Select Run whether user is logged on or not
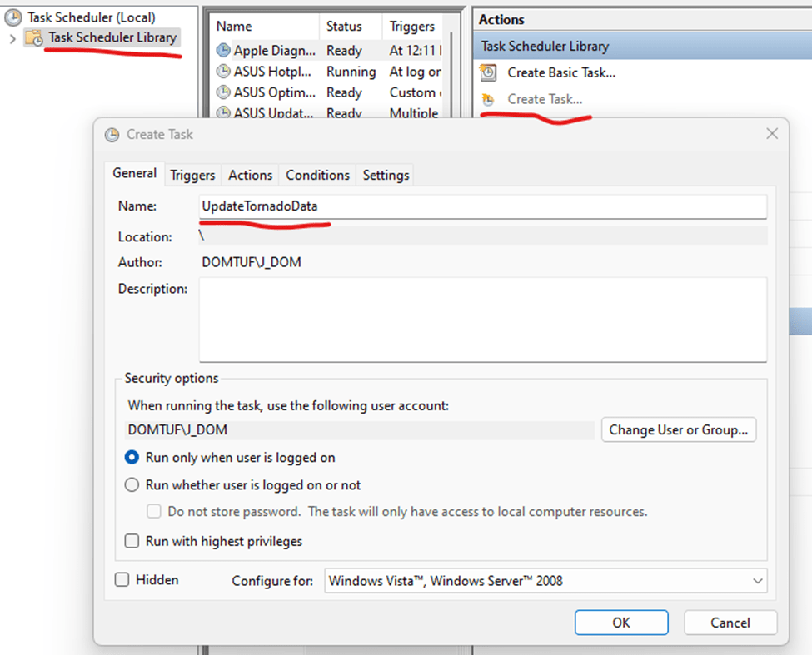This screenshot has height=655, width=812. tap(132, 485)
